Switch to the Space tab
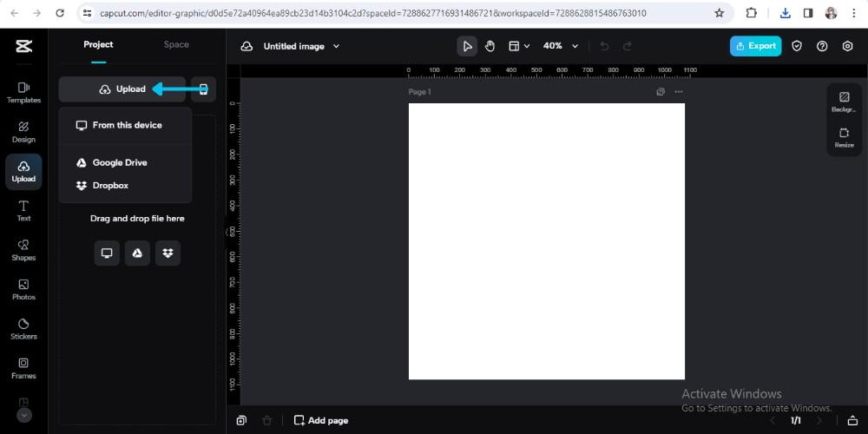This screenshot has height=434, width=868. pos(176,45)
